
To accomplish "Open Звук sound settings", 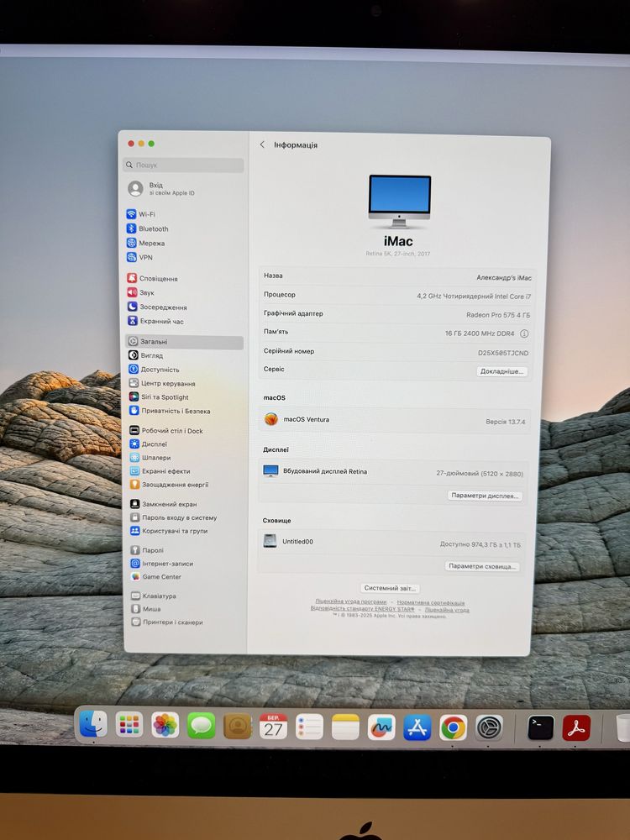I will tap(141, 292).
